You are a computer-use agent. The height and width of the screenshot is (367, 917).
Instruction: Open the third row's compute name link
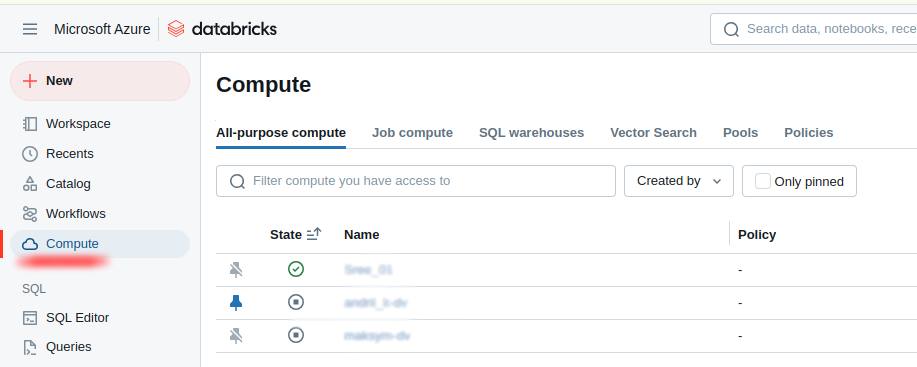pyautogui.click(x=377, y=336)
